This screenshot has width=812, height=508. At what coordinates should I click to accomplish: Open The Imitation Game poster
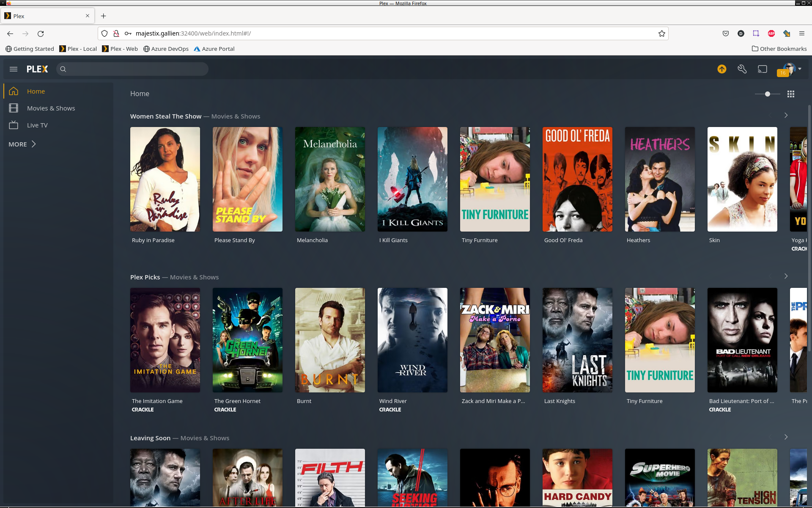[165, 340]
